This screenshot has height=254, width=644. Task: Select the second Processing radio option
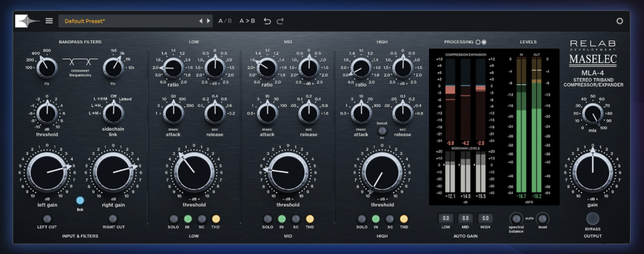pos(484,42)
